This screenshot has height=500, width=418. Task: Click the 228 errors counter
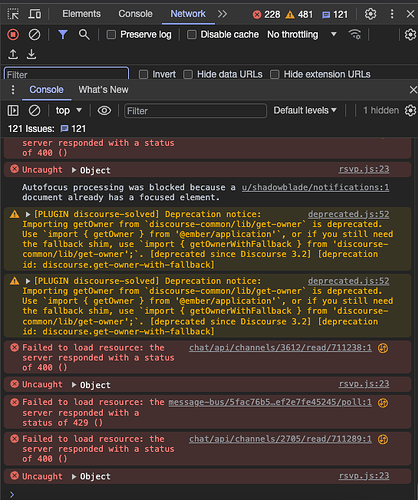[x=266, y=14]
